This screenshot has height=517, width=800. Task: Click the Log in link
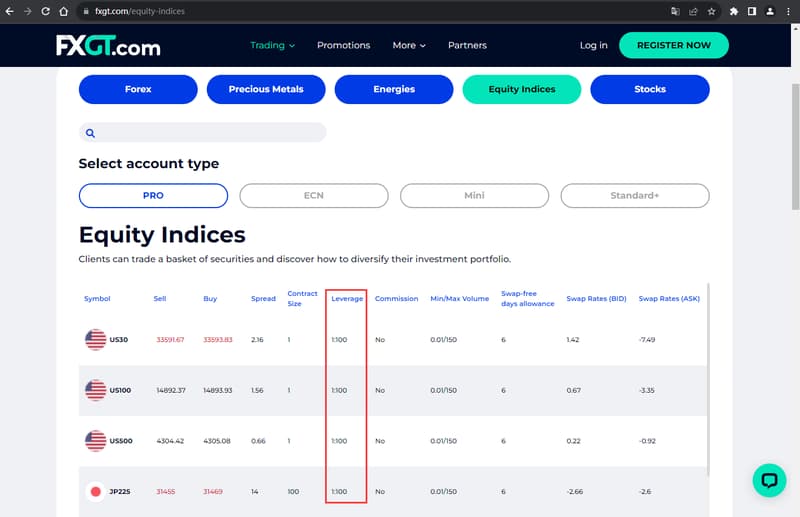(x=593, y=45)
